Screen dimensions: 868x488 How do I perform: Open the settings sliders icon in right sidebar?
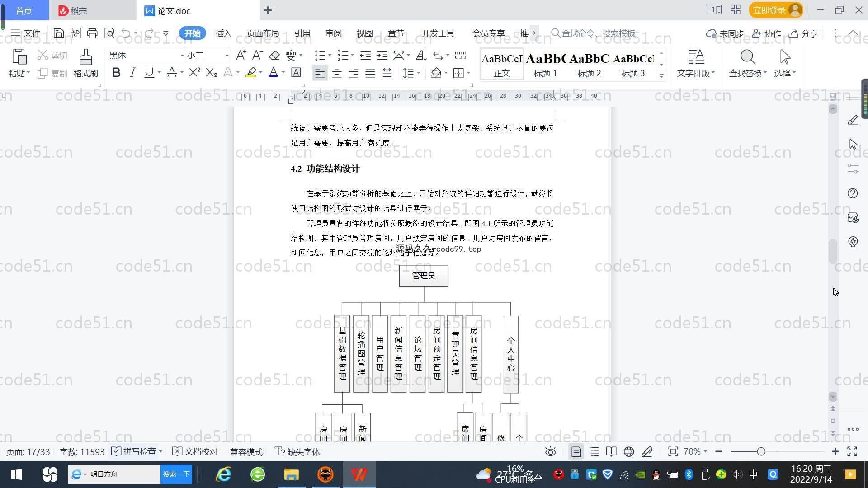[853, 169]
